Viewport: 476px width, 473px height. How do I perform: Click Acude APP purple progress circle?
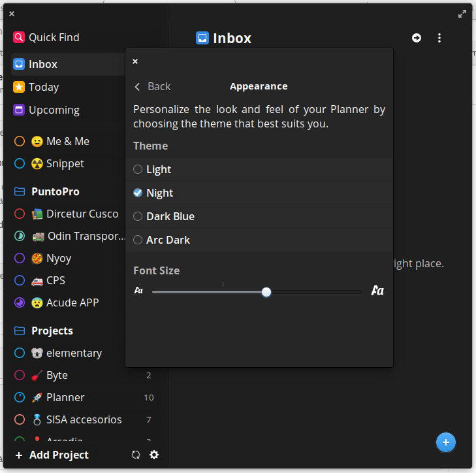coord(20,302)
